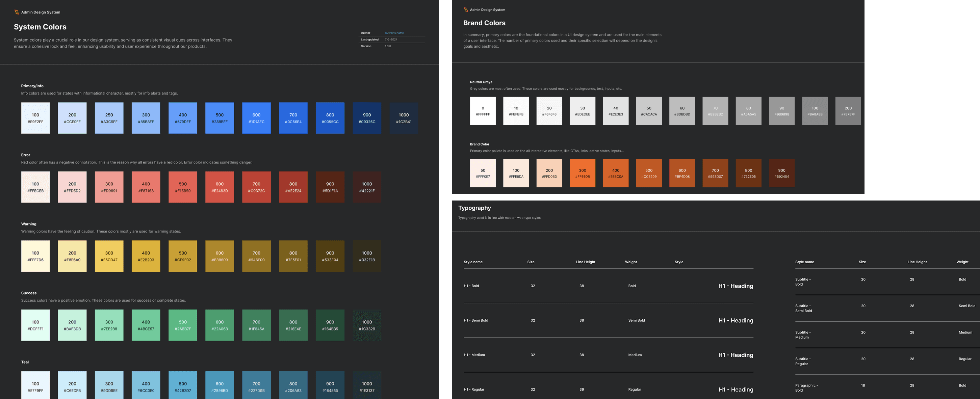Click the line height value 39 in H1 - Regular row
980x399 pixels.
pos(582,390)
